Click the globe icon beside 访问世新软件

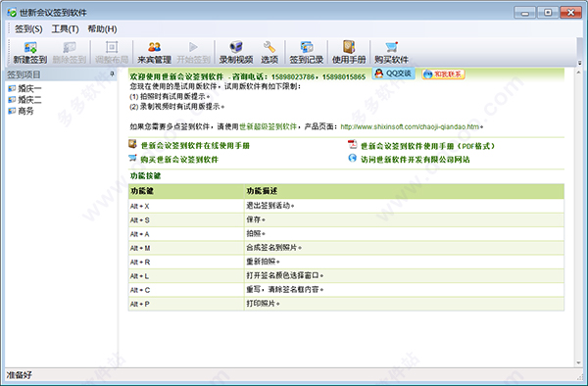(x=352, y=158)
